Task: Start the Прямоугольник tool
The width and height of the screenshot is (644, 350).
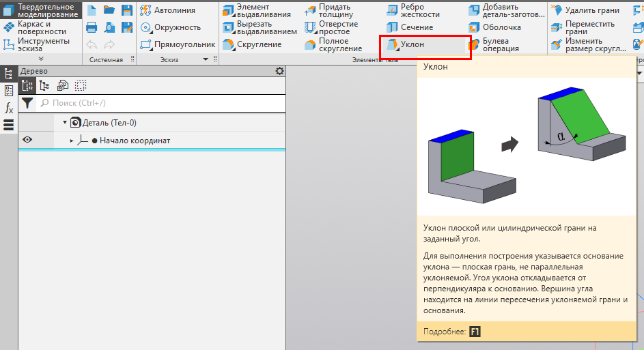Action: click(178, 44)
